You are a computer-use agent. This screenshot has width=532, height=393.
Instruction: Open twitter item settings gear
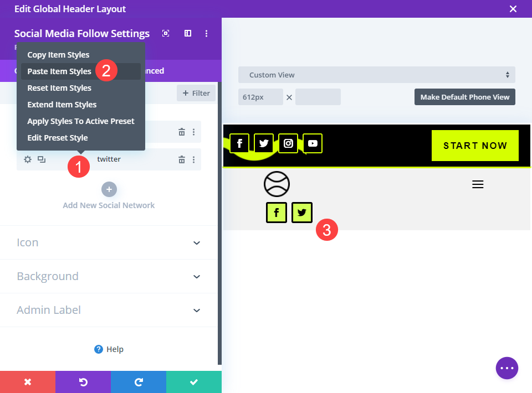pyautogui.click(x=28, y=159)
